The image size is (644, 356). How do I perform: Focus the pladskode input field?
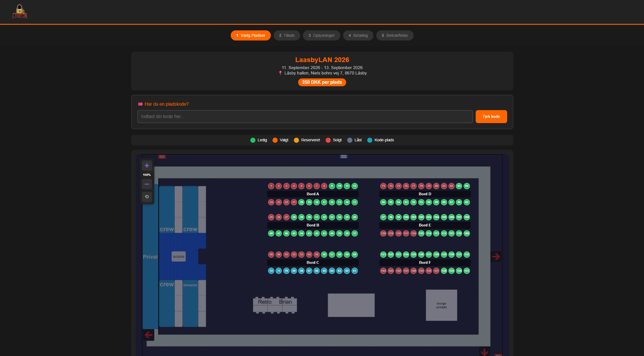[305, 116]
